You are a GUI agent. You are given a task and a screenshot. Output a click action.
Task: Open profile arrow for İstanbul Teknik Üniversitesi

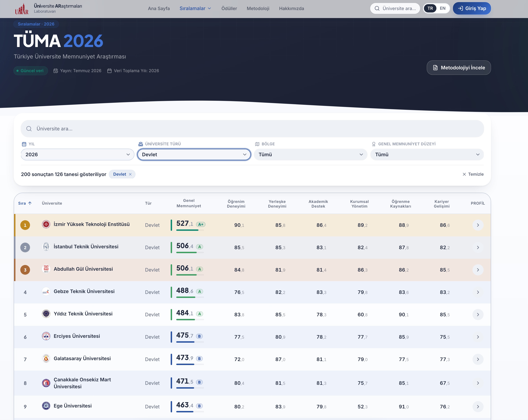pos(478,248)
